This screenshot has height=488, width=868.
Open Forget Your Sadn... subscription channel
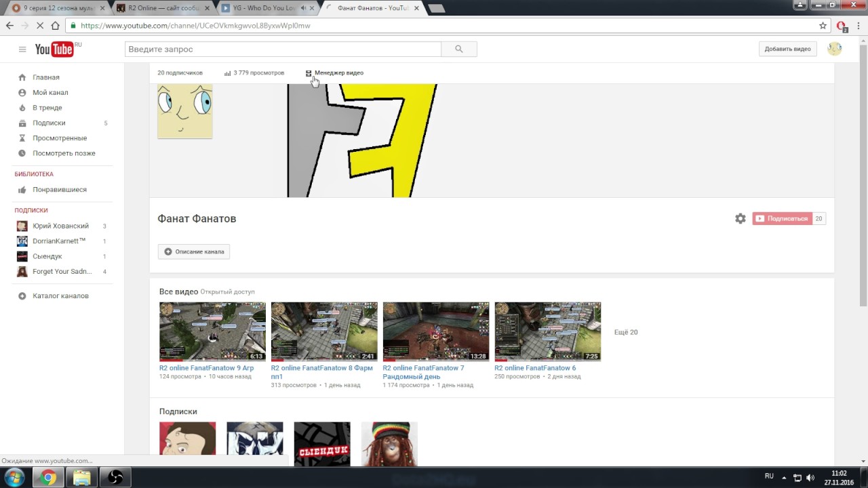tap(61, 272)
